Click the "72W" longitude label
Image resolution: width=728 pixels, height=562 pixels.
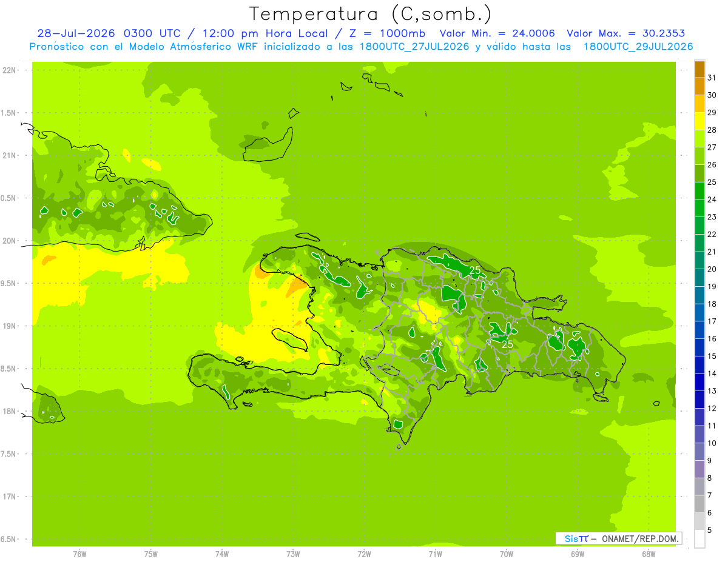(x=364, y=554)
